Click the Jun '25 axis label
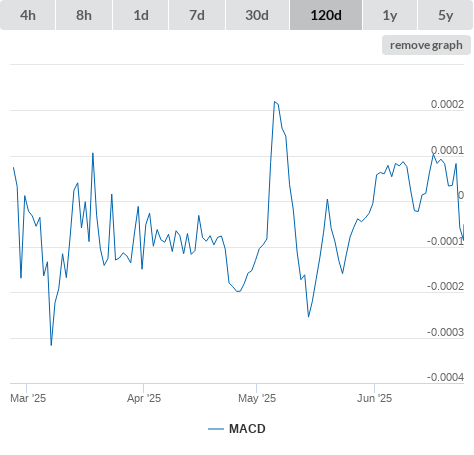This screenshot has height=455, width=474. (x=374, y=398)
